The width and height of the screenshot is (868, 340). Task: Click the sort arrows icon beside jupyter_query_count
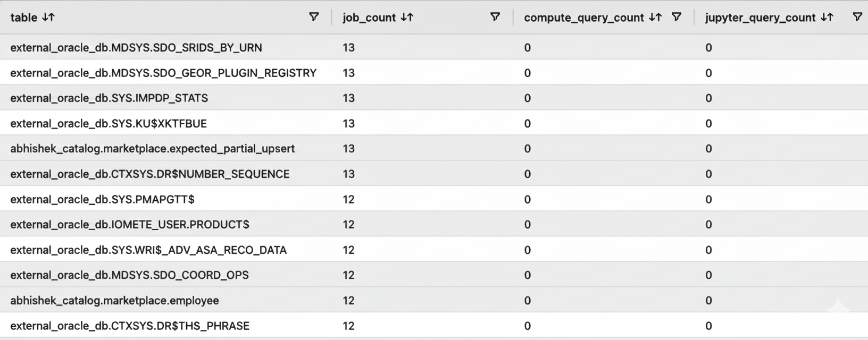(x=828, y=17)
